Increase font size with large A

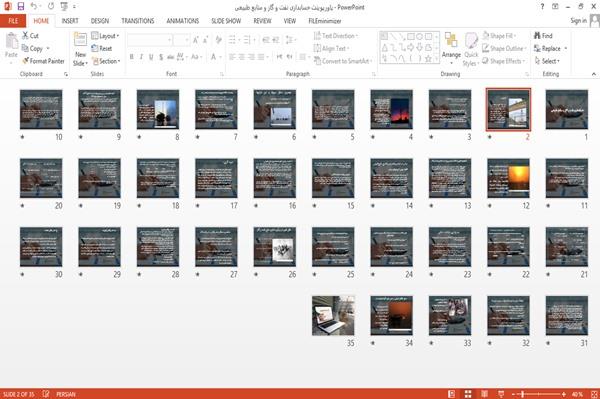tap(196, 40)
